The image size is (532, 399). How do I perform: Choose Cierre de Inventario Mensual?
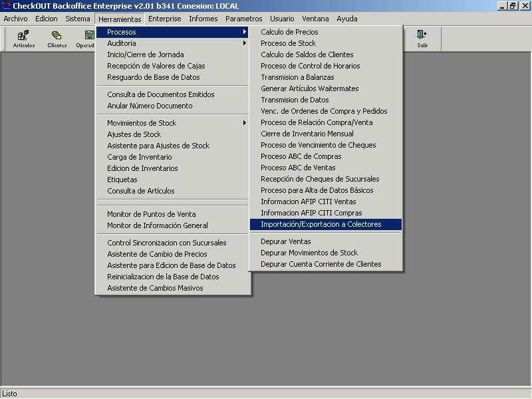tap(326, 134)
